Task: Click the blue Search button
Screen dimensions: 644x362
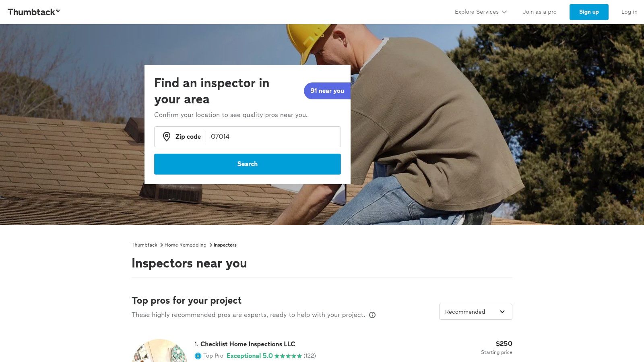Action: point(248,164)
